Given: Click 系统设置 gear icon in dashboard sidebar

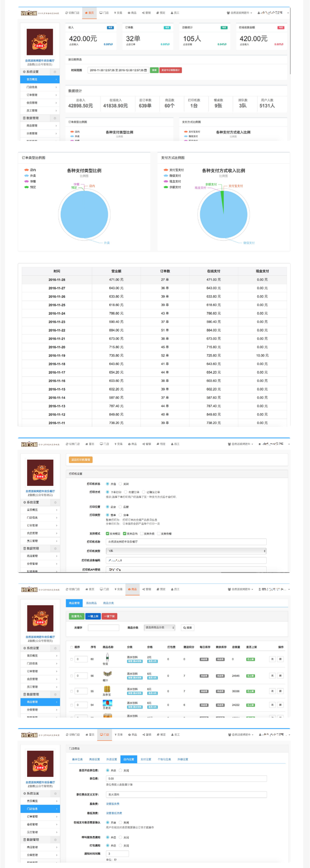Looking at the screenshot, I should click(24, 72).
